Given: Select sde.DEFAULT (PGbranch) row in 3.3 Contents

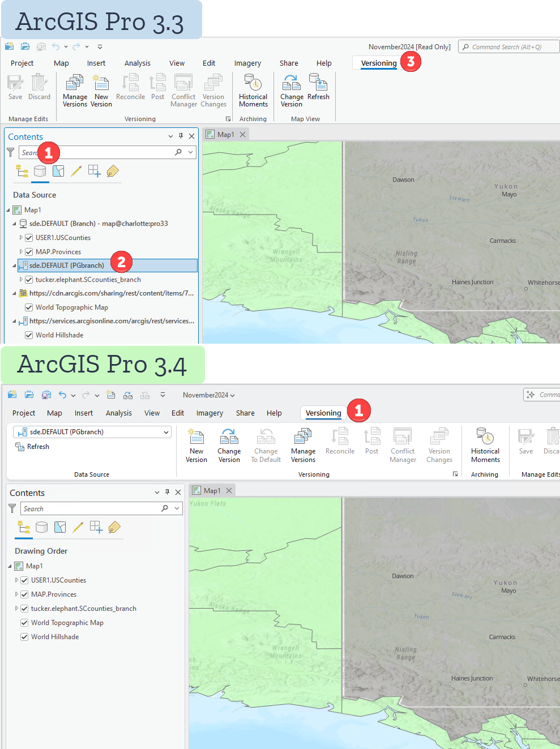Looking at the screenshot, I should click(108, 266).
